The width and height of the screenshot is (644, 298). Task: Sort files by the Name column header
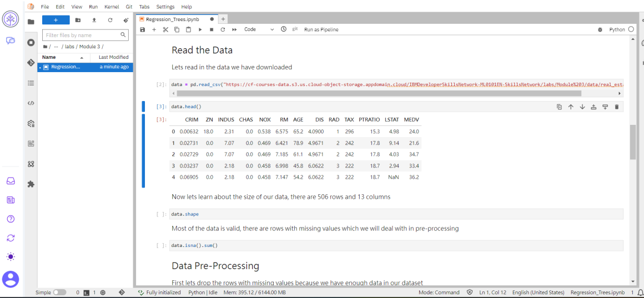coord(49,57)
